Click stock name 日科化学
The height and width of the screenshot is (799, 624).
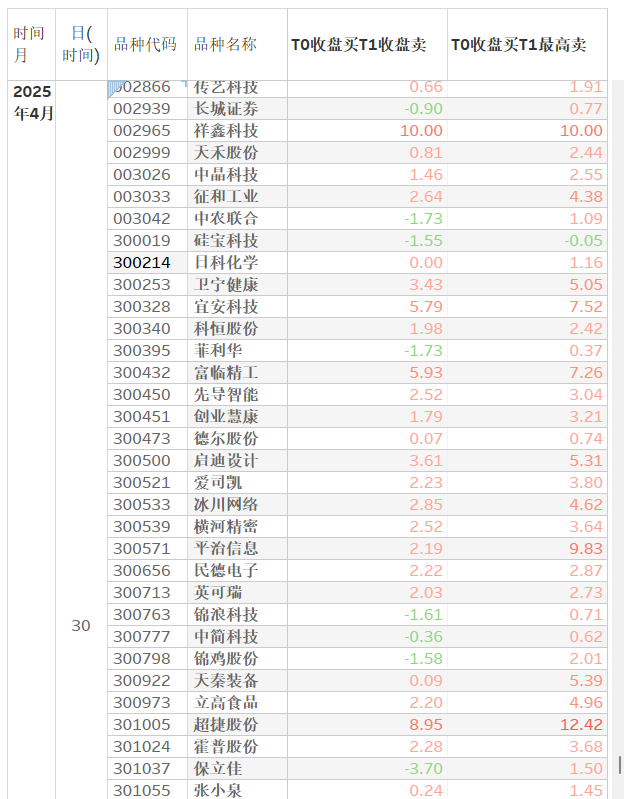tap(226, 262)
